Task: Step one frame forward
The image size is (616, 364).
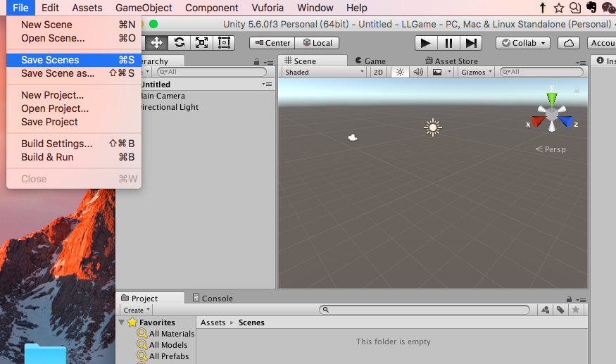Action: [x=471, y=43]
